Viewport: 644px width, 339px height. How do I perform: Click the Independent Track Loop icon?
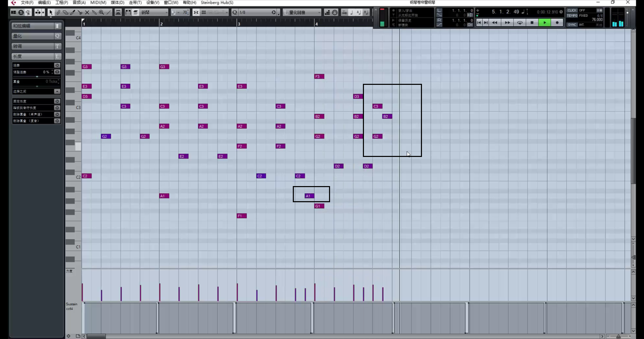click(x=118, y=12)
